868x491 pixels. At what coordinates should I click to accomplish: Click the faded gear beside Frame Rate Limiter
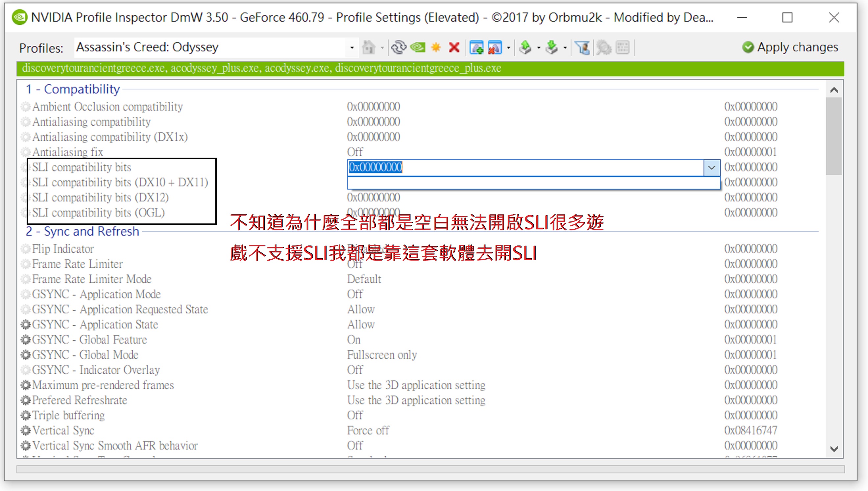coord(26,264)
